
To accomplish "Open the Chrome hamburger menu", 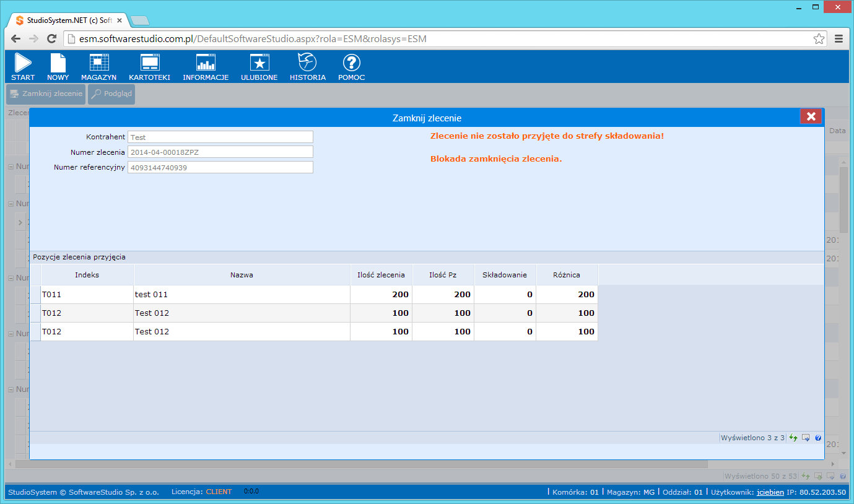I will [839, 39].
